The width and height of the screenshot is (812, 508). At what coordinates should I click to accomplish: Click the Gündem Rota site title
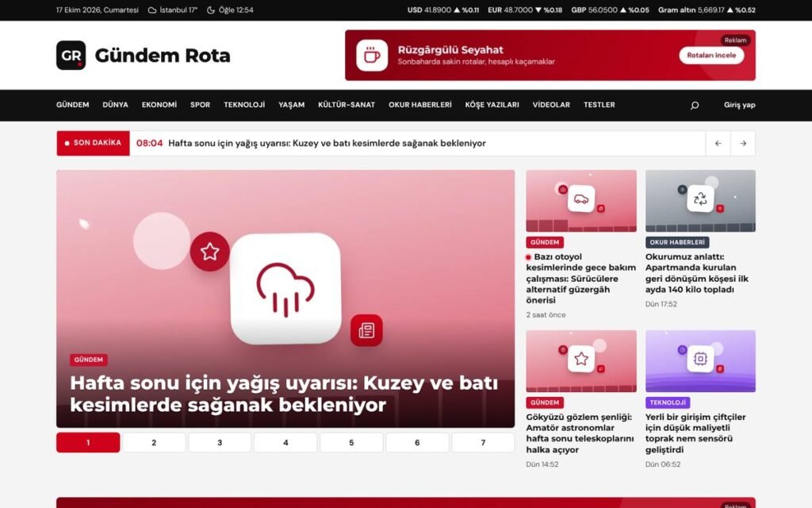point(163,56)
